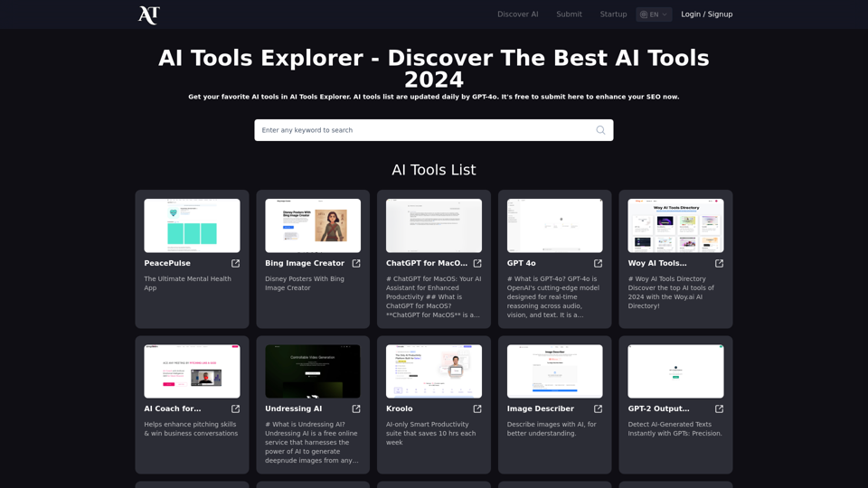
Task: Click 'Helps enhance pitching skills' description
Action: tap(191, 428)
